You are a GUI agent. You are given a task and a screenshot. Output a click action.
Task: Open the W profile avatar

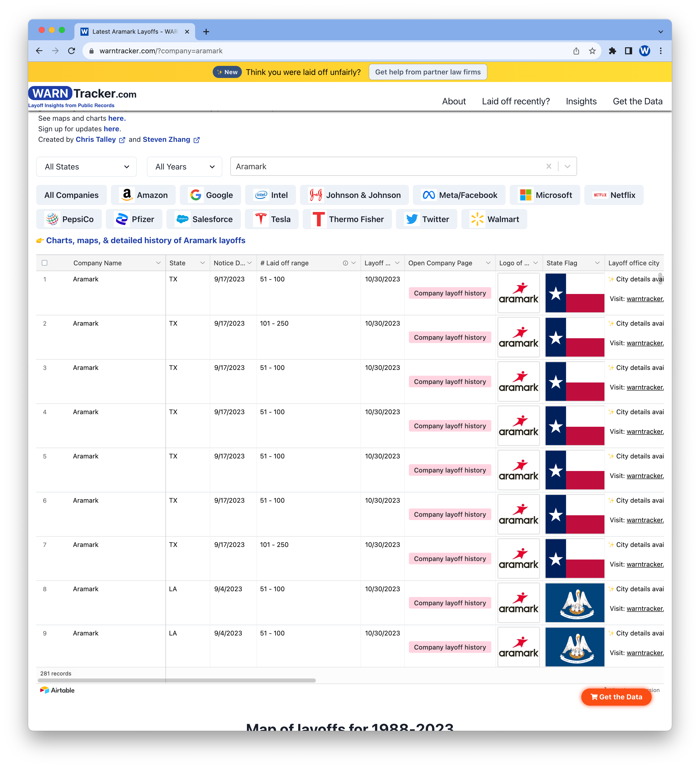click(645, 51)
